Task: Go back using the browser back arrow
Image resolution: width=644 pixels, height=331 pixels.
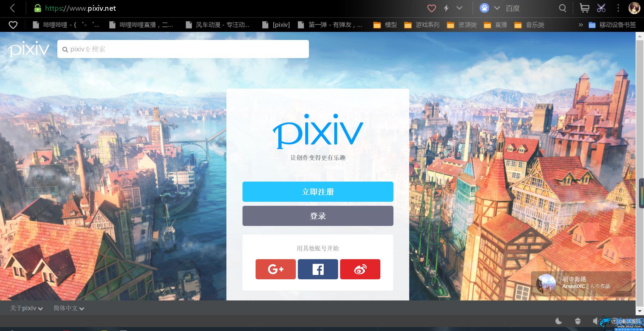Action: click(x=12, y=8)
